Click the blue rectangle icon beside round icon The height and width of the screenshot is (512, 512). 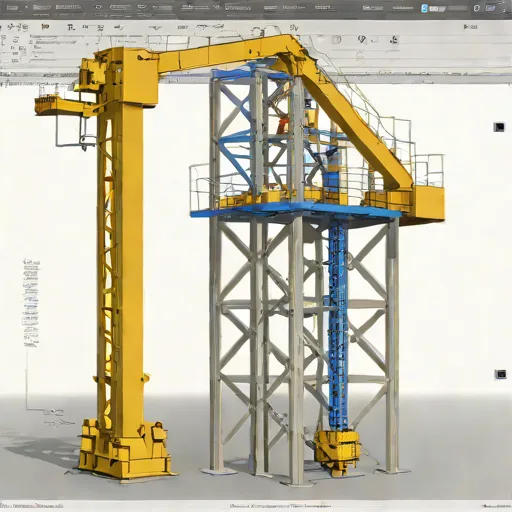[491, 8]
